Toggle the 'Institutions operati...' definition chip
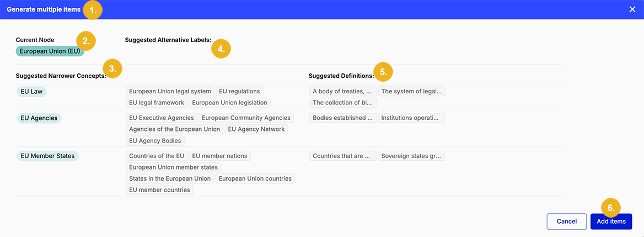The height and width of the screenshot is (237, 644). click(411, 118)
